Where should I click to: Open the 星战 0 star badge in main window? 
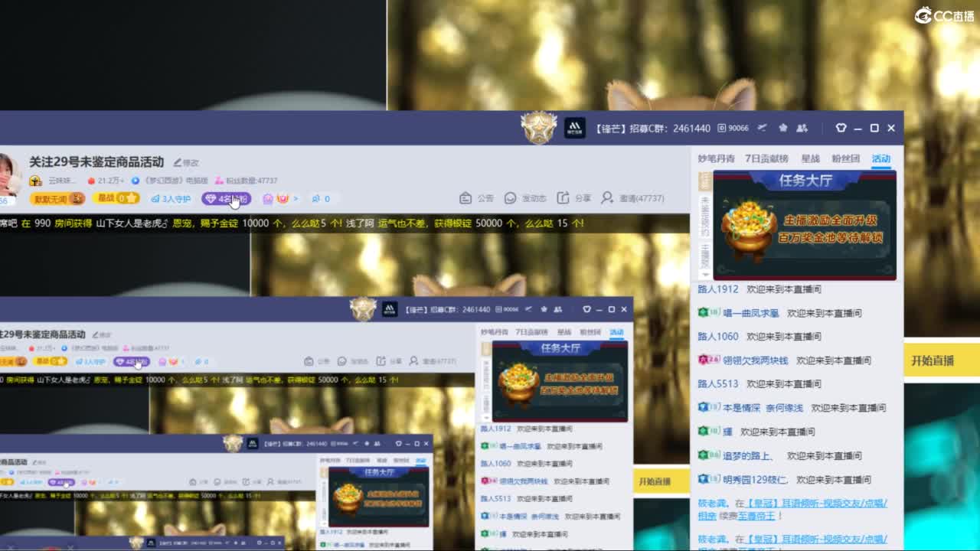click(116, 198)
